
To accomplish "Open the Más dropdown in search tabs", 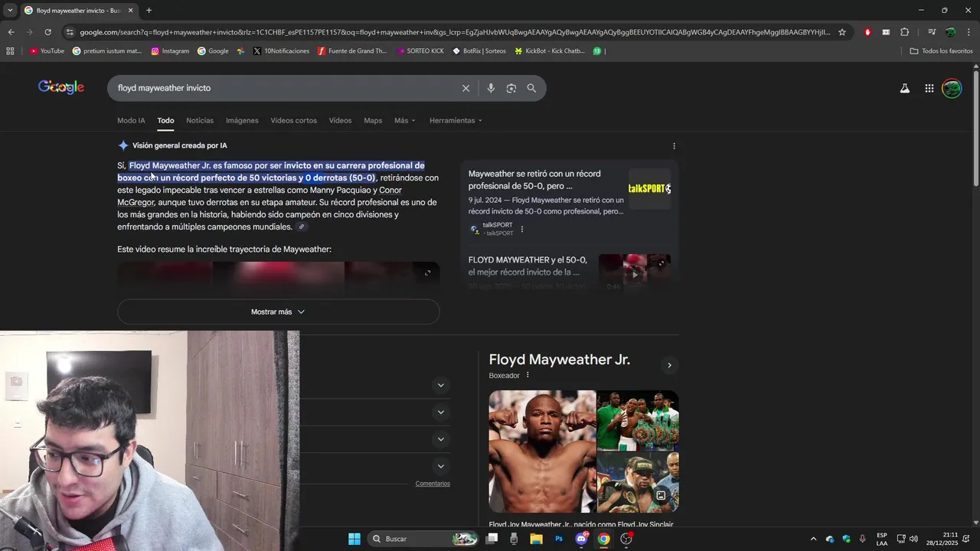I will coord(404,120).
